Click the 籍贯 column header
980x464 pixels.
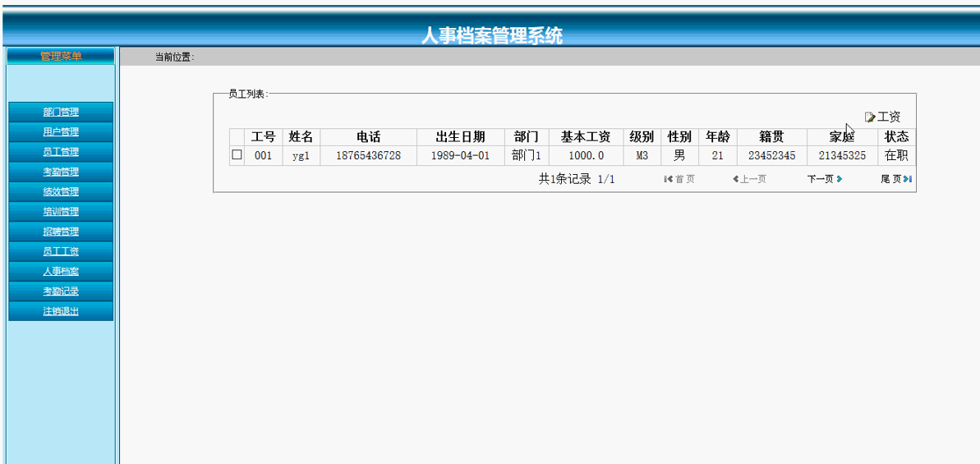[x=772, y=137]
